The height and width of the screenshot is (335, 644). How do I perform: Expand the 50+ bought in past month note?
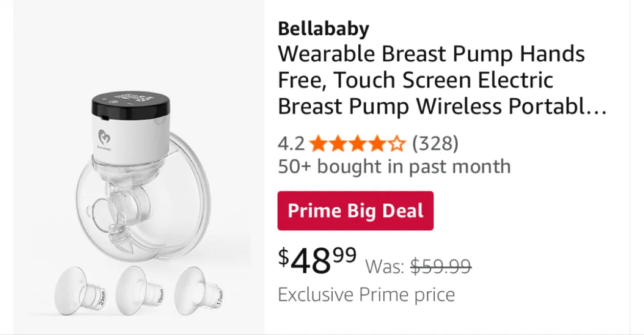tap(394, 166)
